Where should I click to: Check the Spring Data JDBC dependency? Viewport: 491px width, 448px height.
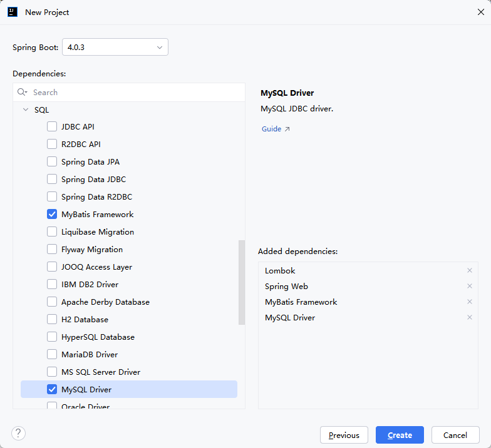[52, 179]
